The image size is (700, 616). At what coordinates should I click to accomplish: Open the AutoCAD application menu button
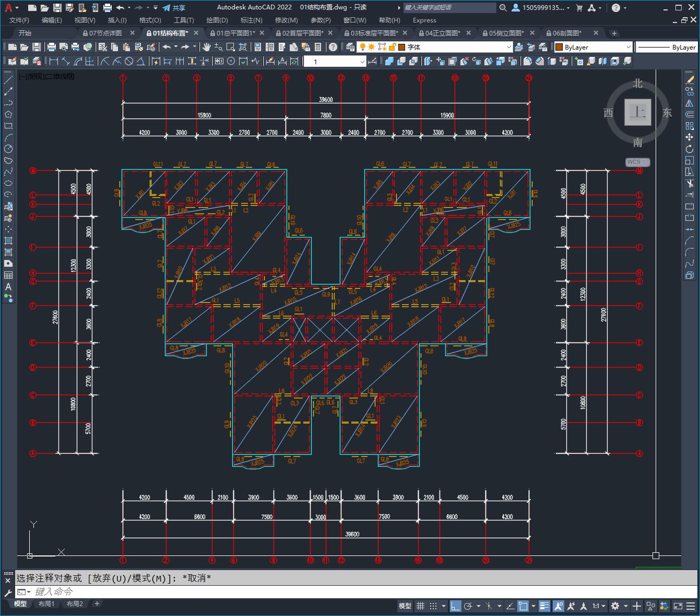[10, 8]
